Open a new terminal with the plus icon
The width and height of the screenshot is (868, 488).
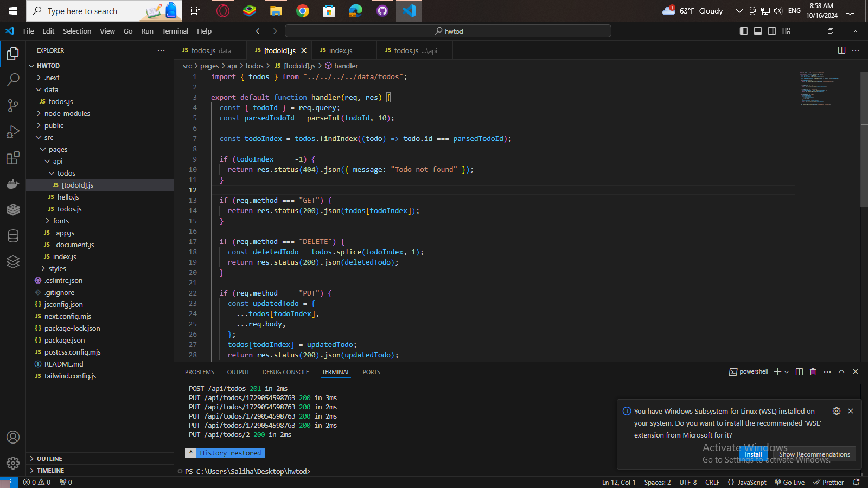coord(777,371)
